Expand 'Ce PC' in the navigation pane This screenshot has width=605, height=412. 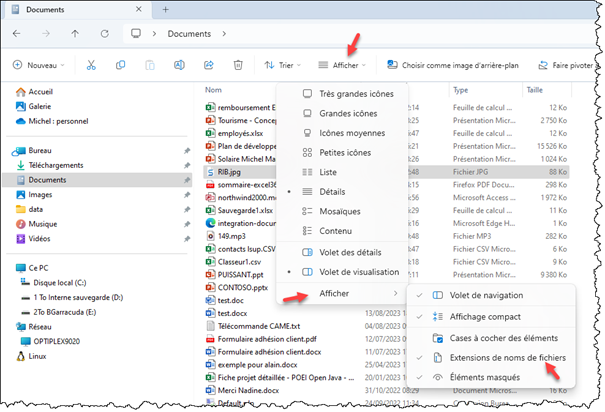[9, 269]
